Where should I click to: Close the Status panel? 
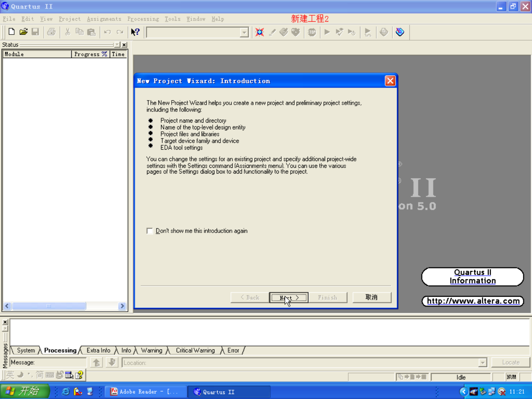pos(124,45)
